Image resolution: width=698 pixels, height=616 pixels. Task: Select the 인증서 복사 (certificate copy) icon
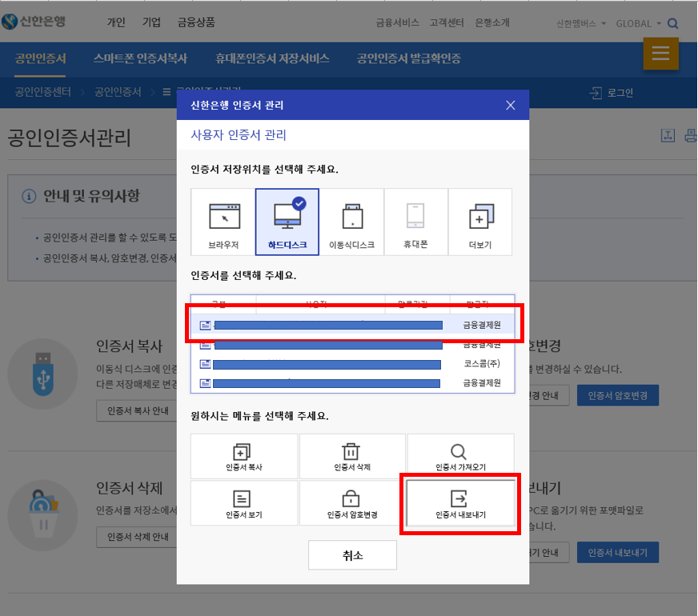244,456
